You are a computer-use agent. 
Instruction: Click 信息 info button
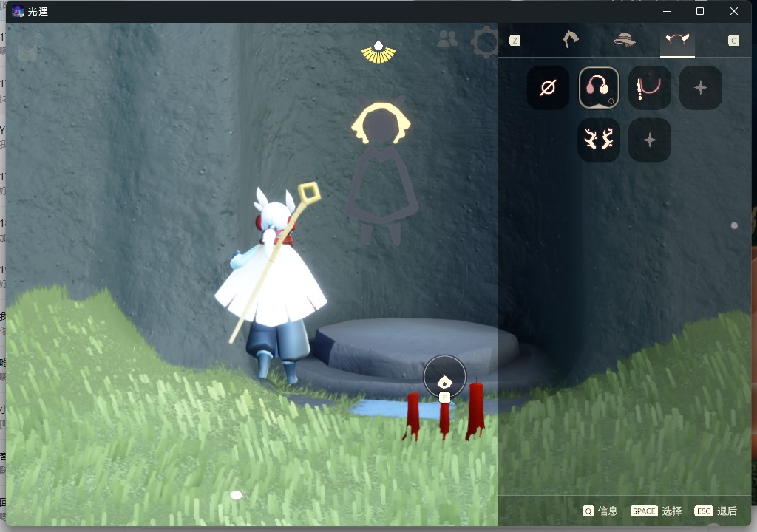point(608,511)
